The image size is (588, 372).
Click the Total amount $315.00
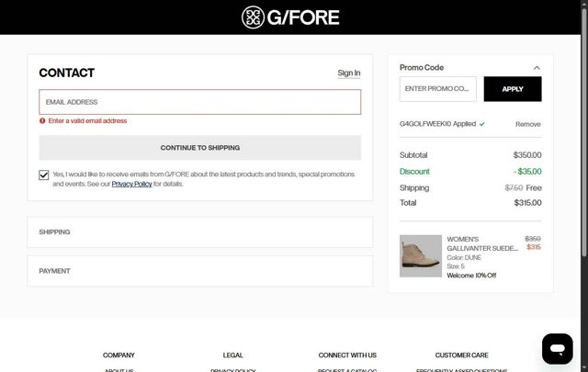tap(527, 203)
